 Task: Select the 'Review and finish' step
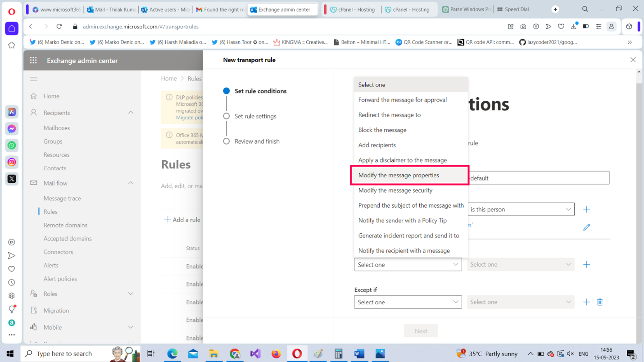point(257,141)
